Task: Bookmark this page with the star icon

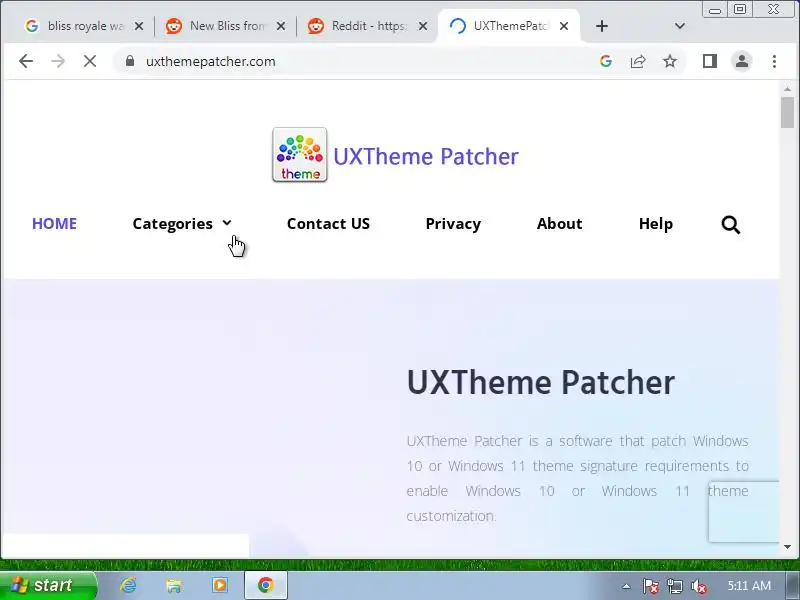Action: click(670, 61)
